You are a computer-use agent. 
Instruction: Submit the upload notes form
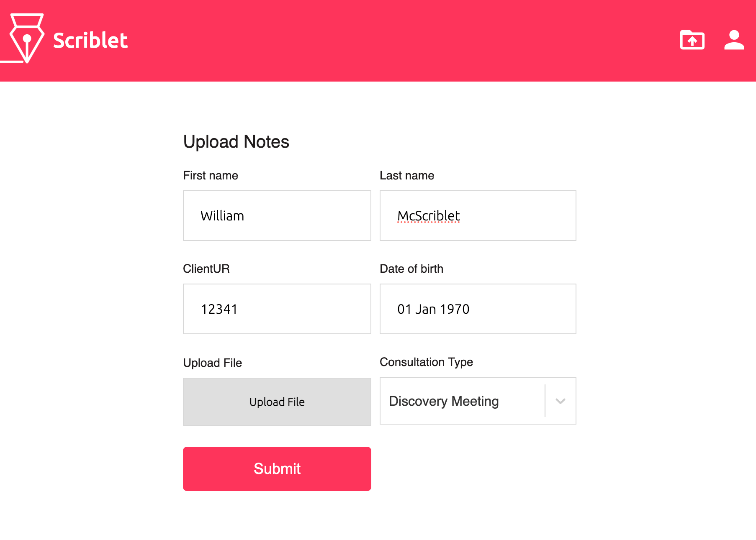point(277,468)
